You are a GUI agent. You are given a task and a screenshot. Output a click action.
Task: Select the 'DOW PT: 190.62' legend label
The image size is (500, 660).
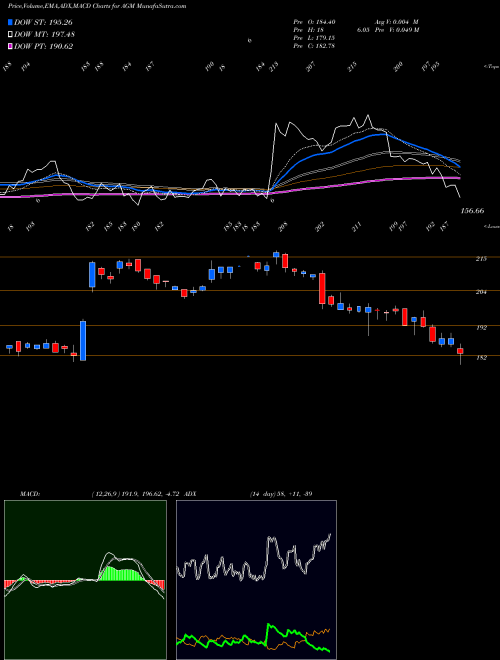pyautogui.click(x=44, y=46)
